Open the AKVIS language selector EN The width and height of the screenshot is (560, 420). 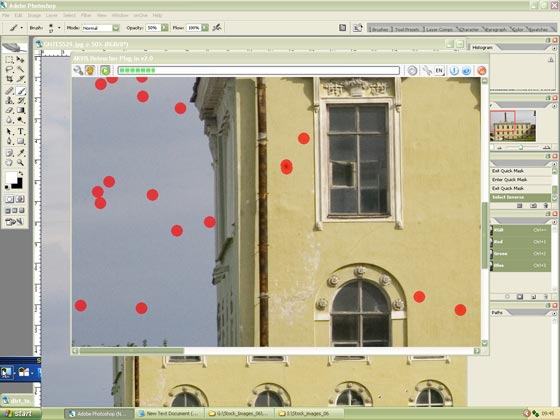tap(439, 70)
